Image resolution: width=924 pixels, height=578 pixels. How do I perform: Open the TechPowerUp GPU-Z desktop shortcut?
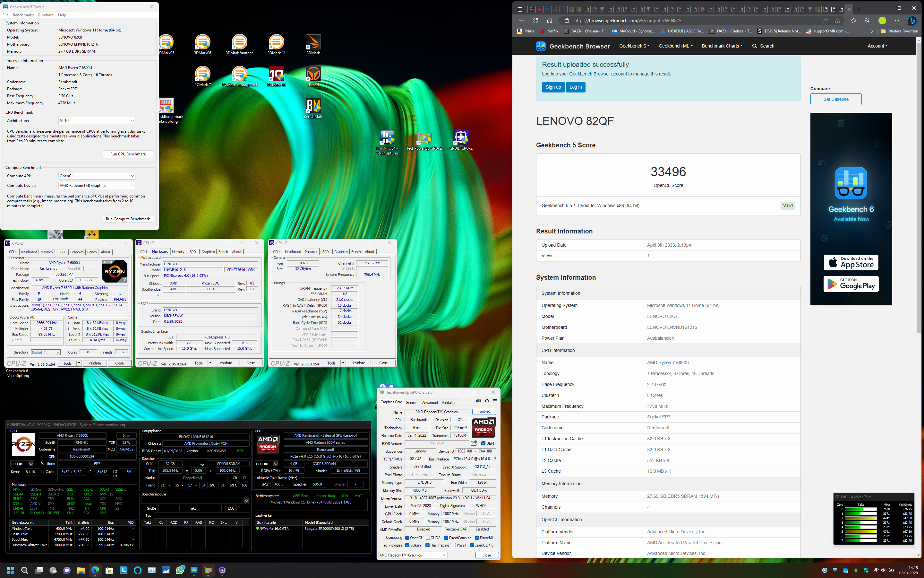tap(424, 140)
